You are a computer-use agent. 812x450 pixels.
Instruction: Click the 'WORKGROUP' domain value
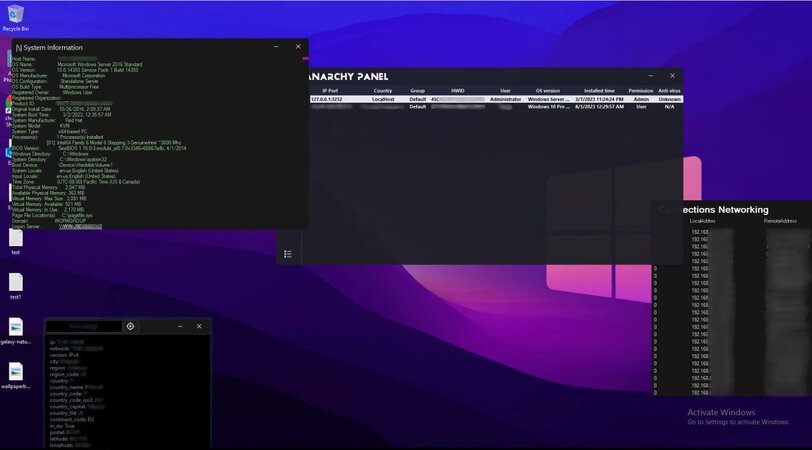tap(72, 221)
